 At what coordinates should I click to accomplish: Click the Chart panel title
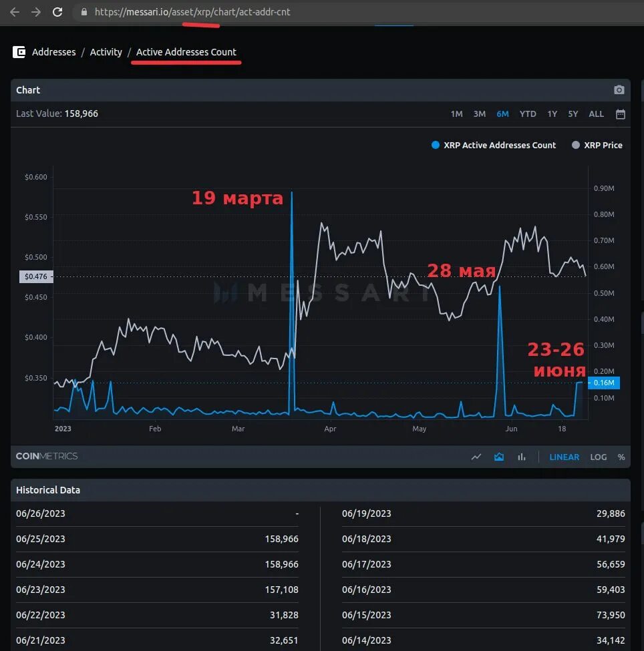[x=28, y=90]
